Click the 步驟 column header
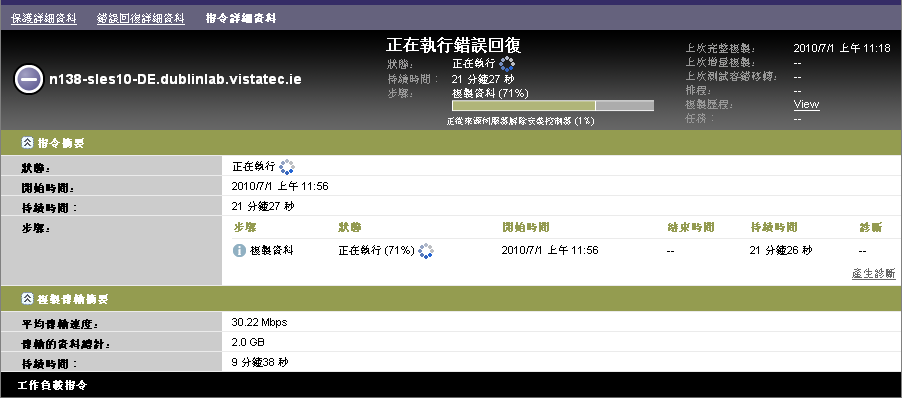 point(244,227)
